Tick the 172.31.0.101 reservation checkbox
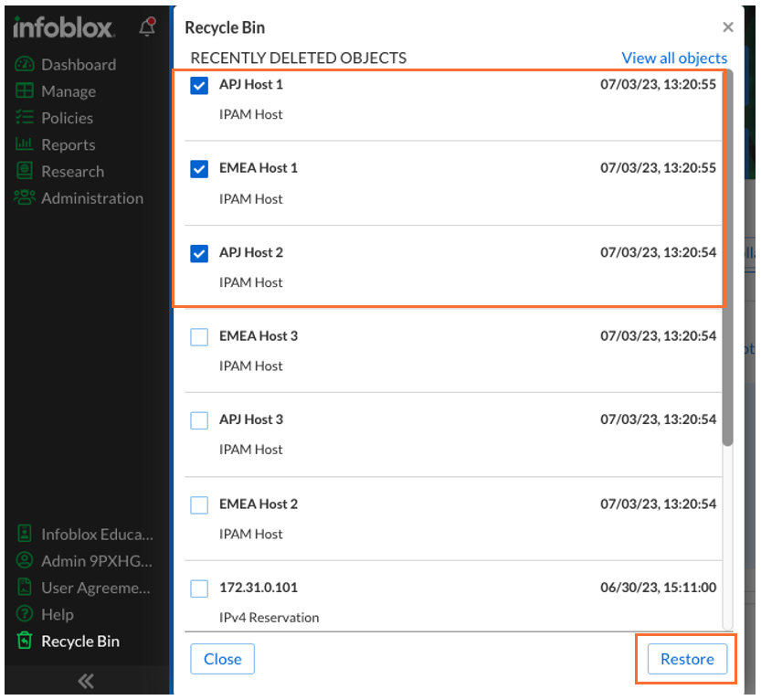The image size is (761, 700). 199,589
